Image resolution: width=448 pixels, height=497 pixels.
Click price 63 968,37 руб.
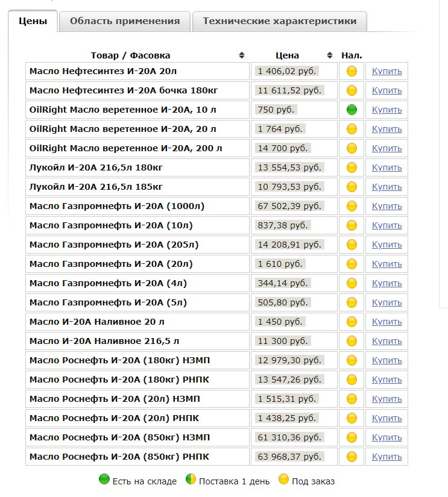(x=289, y=457)
